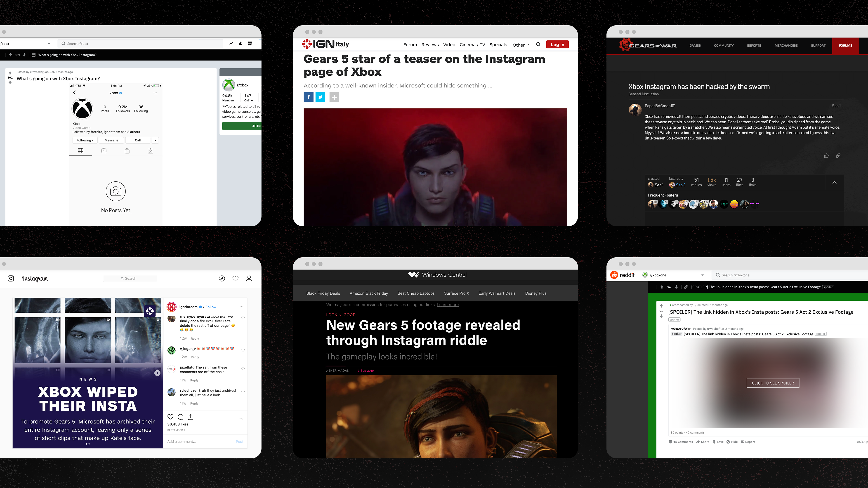Screen dimensions: 868x488
Task: Open reddit popular trending arrow icon
Action: click(231, 43)
